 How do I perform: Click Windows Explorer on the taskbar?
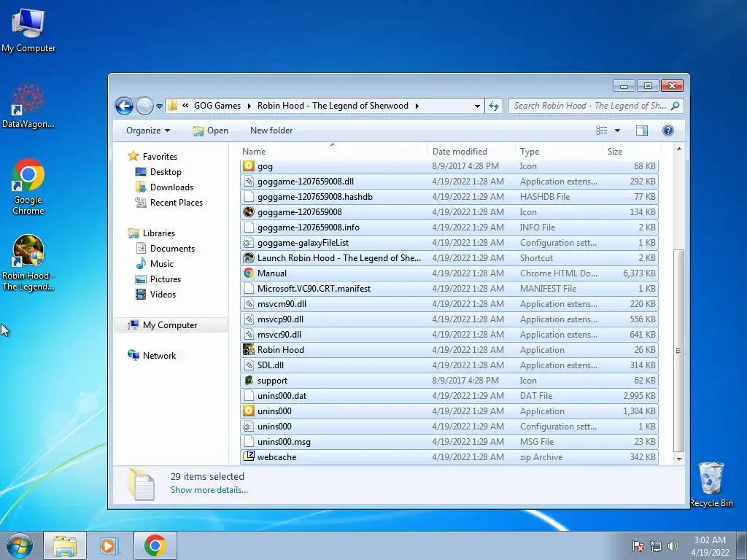point(65,545)
